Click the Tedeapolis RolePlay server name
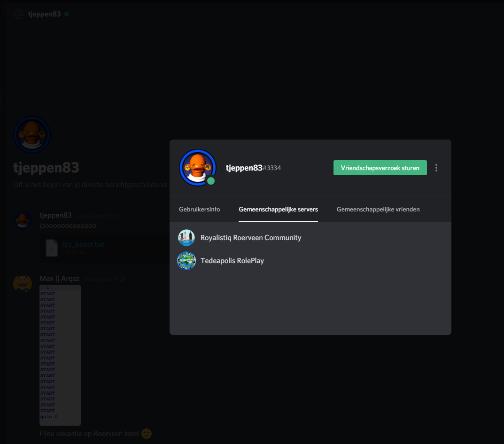Viewport: 504px width, 444px height. pos(232,261)
